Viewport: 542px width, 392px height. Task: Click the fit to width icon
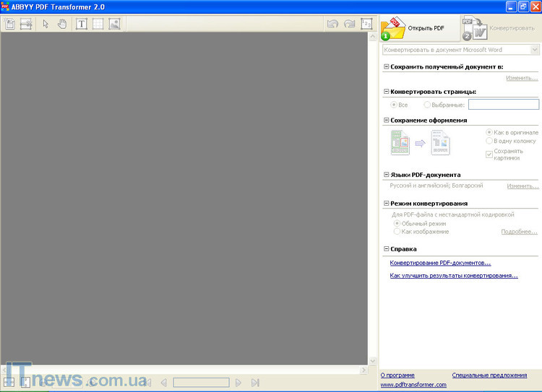9,383
